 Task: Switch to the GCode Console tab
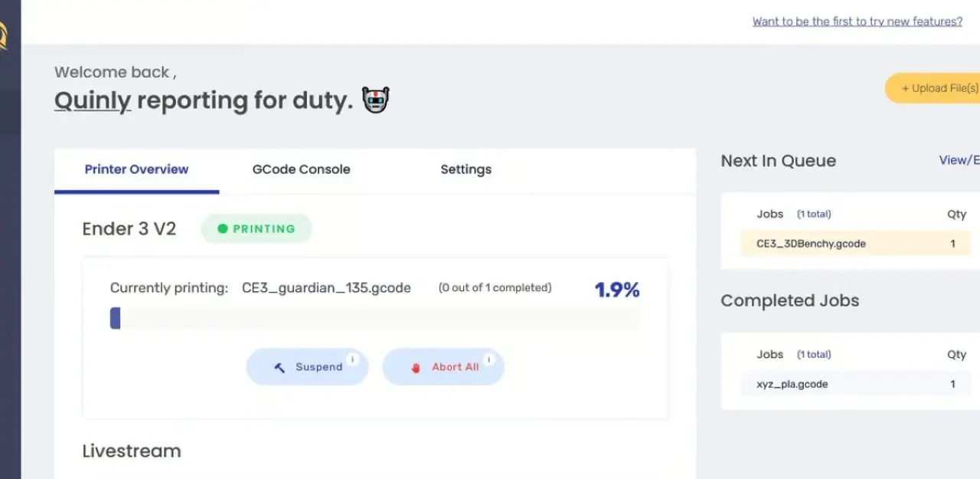click(x=301, y=169)
